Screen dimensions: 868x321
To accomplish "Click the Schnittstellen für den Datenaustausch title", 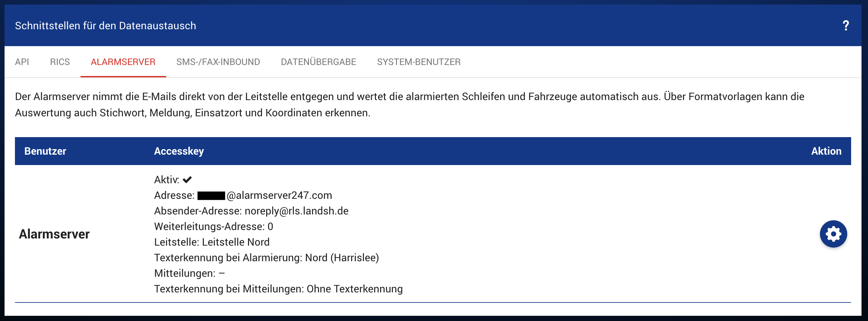I will coord(105,26).
